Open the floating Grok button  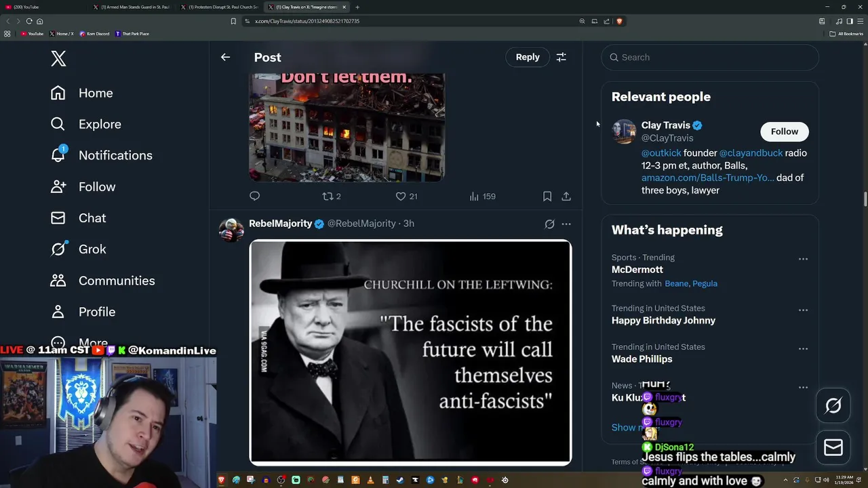(x=833, y=406)
